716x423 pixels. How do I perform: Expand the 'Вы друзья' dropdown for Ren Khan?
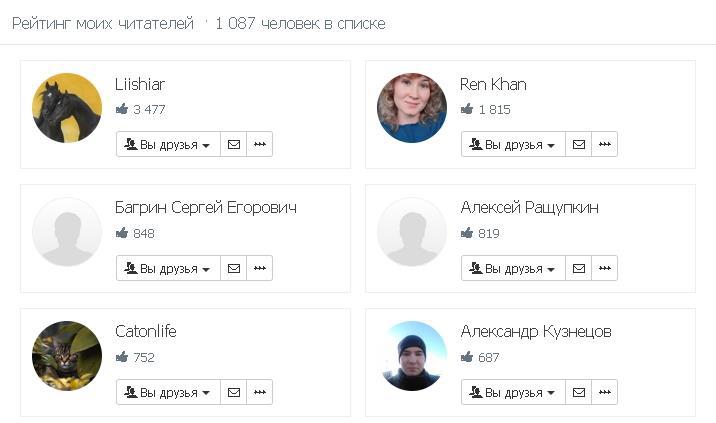(x=513, y=144)
